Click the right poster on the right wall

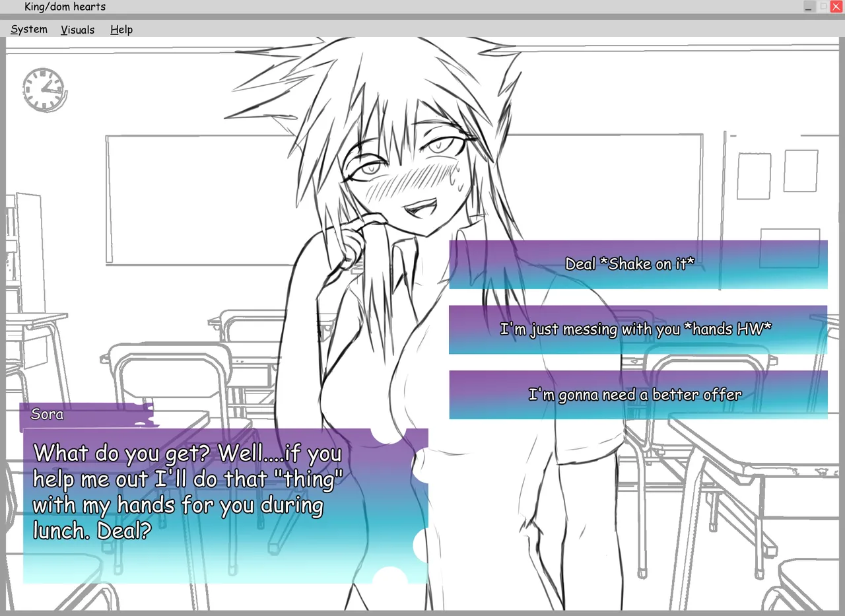(x=801, y=171)
